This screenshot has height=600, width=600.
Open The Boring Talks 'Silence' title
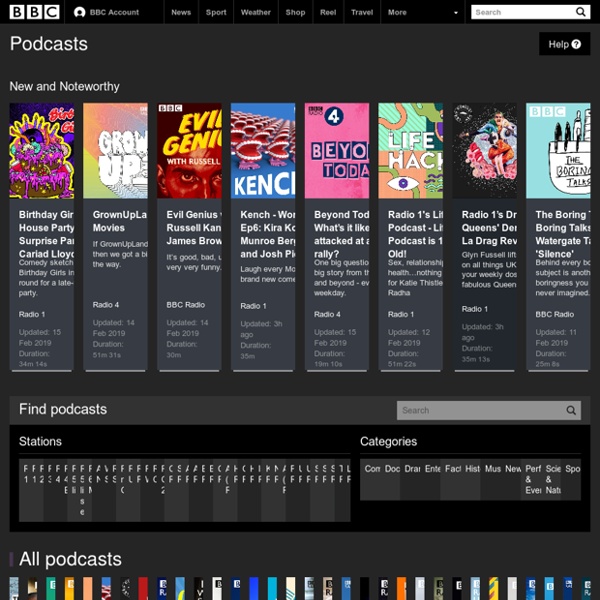point(563,234)
